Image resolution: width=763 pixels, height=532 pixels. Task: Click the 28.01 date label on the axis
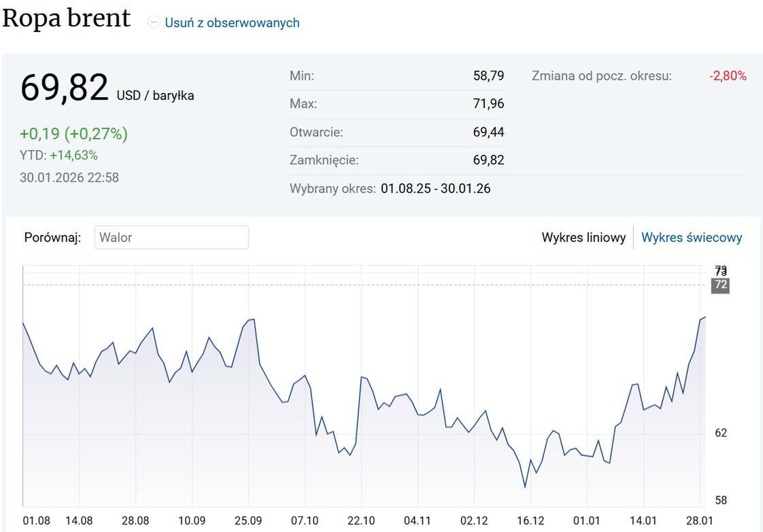coord(700,520)
